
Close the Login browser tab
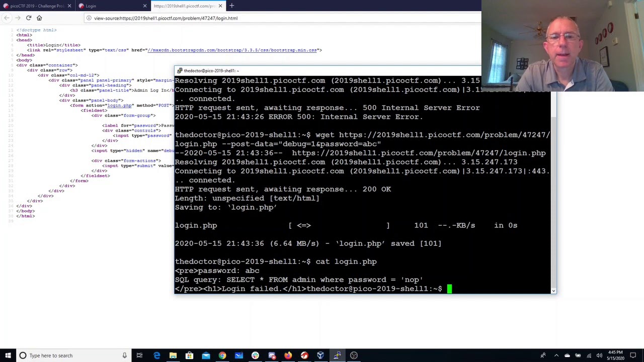point(145,6)
